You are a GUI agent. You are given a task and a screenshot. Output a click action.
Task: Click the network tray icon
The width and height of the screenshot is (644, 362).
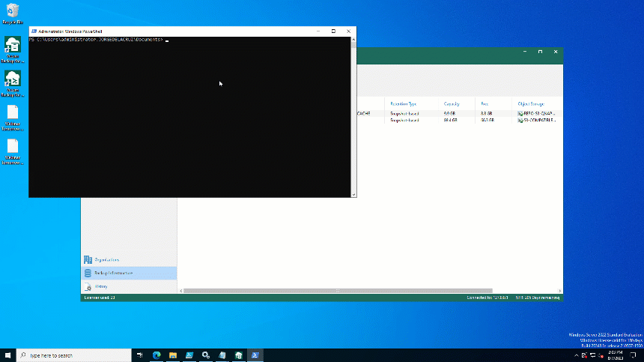coord(592,355)
